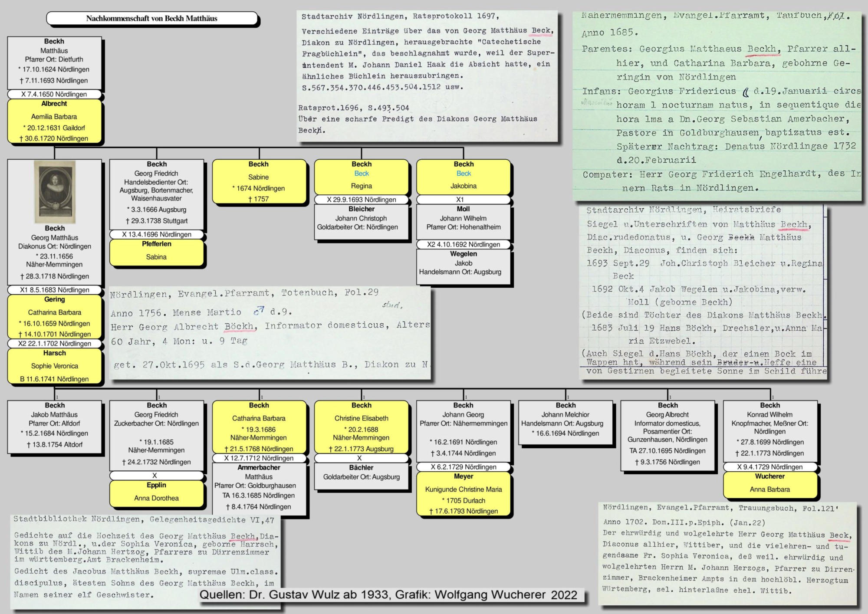
Task: Select Albrecht Aemilia Barbara yellow box
Action: pos(54,121)
